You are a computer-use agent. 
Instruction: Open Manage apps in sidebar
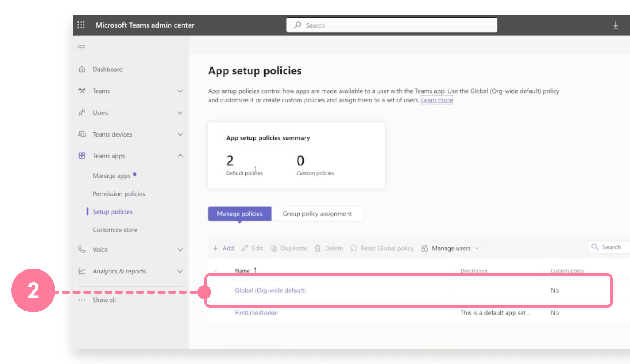(112, 175)
